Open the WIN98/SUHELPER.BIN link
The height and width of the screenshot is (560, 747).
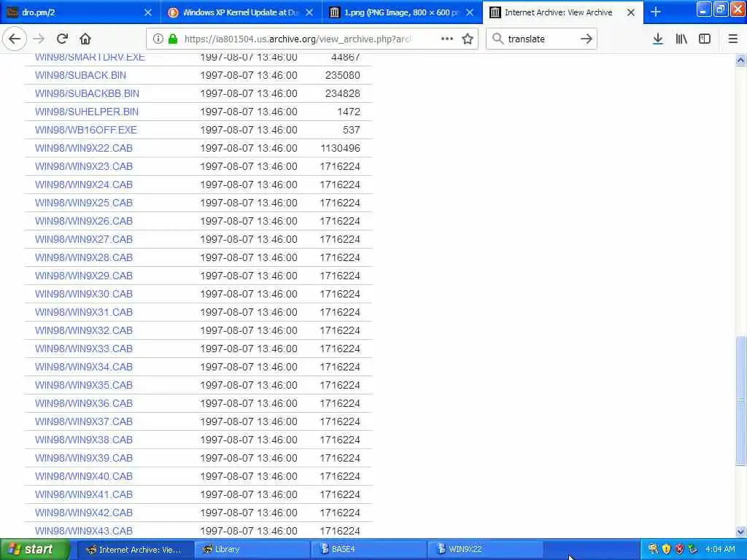click(x=87, y=112)
